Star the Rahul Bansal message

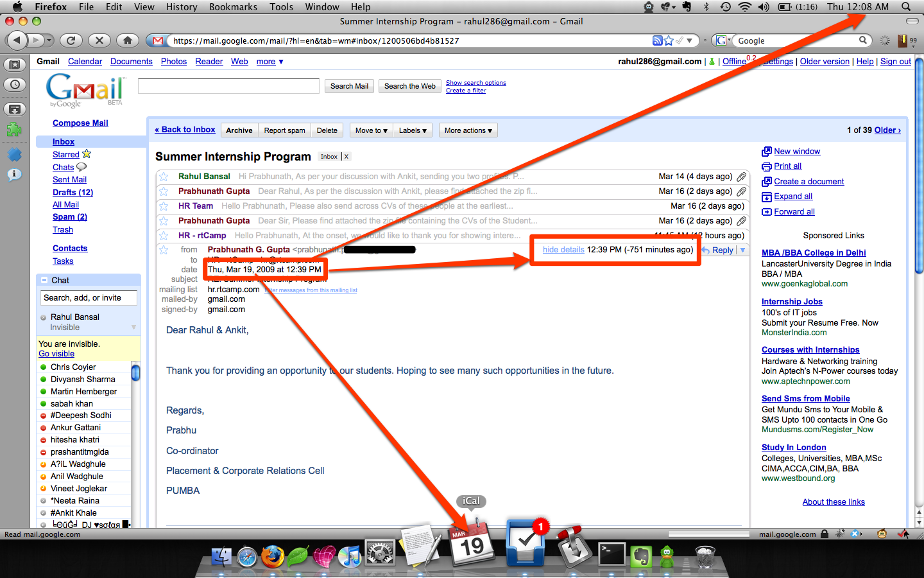164,177
